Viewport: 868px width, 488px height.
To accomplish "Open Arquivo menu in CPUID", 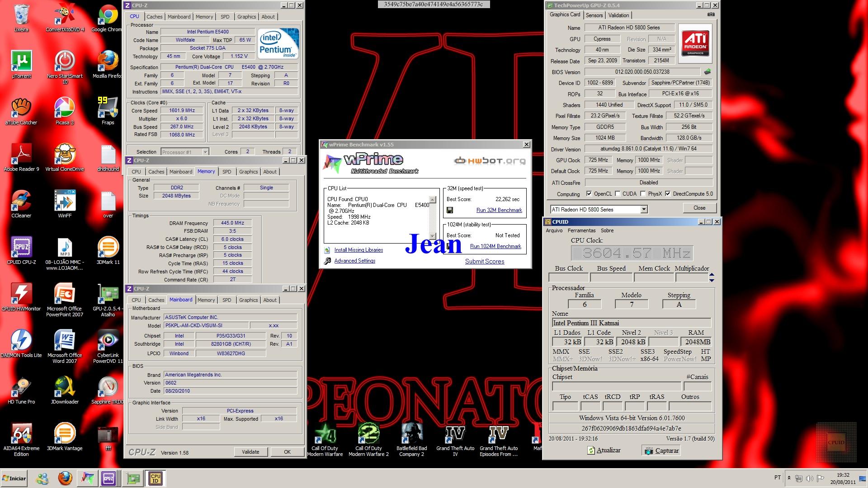I will pos(554,230).
